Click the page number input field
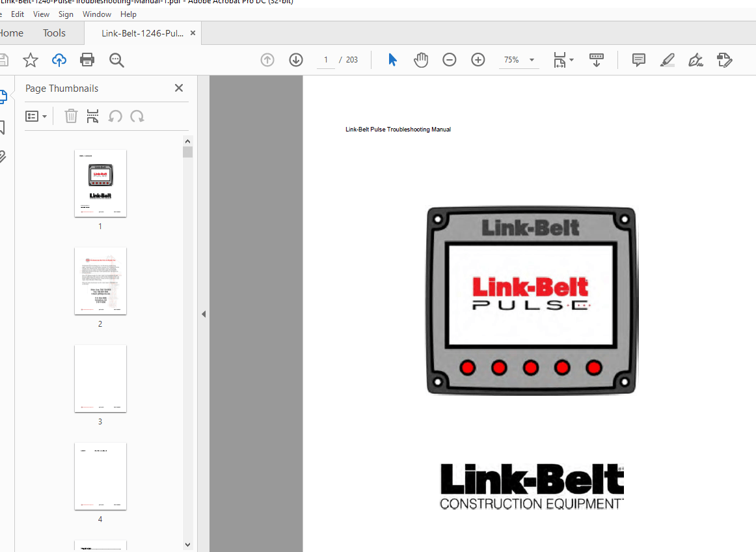Viewport: 756px width, 552px height. 326,60
